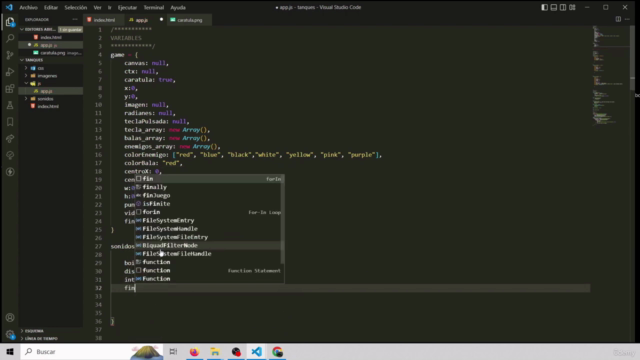
Task: Open the Ayuda menu
Action: [178, 7]
